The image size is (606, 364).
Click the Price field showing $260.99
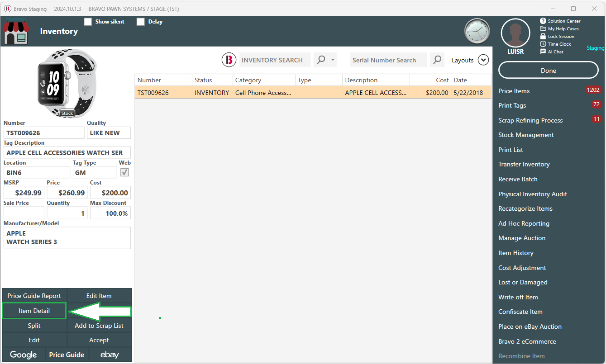point(67,193)
